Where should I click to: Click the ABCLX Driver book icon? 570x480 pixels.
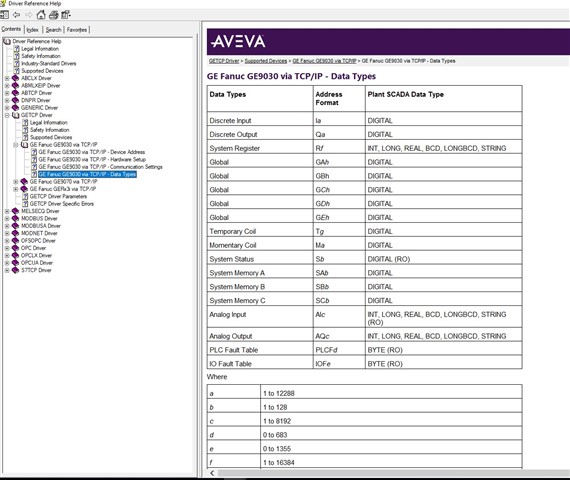pyautogui.click(x=15, y=78)
